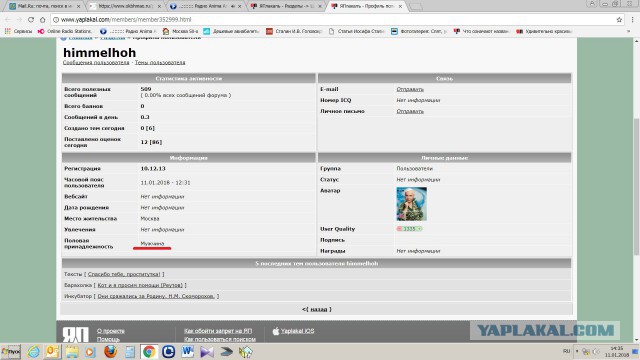Open the topic Кот и я просим помощи
Viewport: 640px width, 360px height.
tap(140, 285)
